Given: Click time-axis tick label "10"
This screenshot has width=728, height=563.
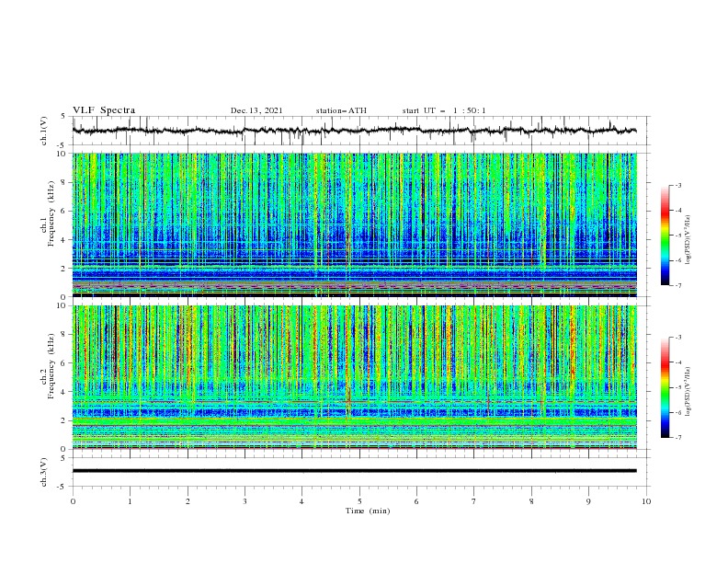Looking at the screenshot, I should [x=646, y=501].
